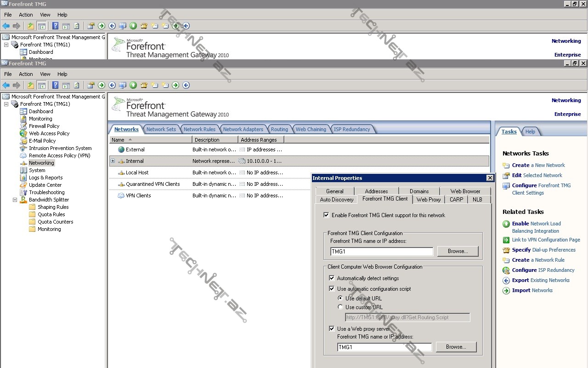Select Intrusion Prevention System shield icon
The width and height of the screenshot is (588, 368).
[x=23, y=148]
